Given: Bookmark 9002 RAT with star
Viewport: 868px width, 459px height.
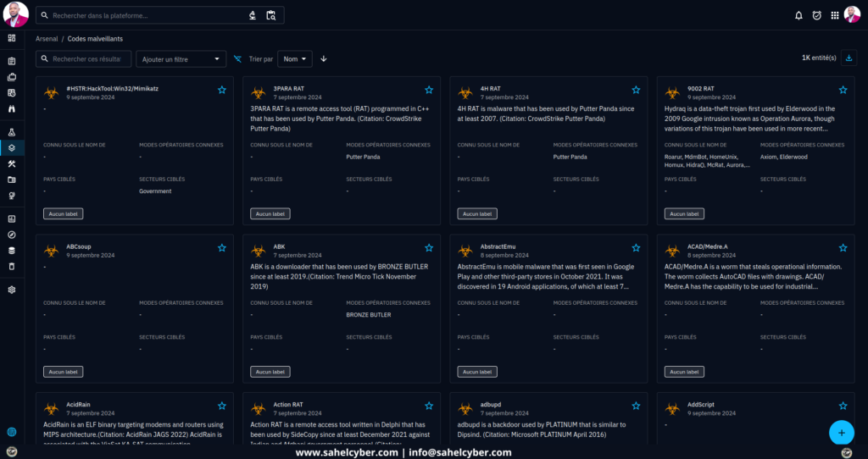Looking at the screenshot, I should tap(843, 90).
